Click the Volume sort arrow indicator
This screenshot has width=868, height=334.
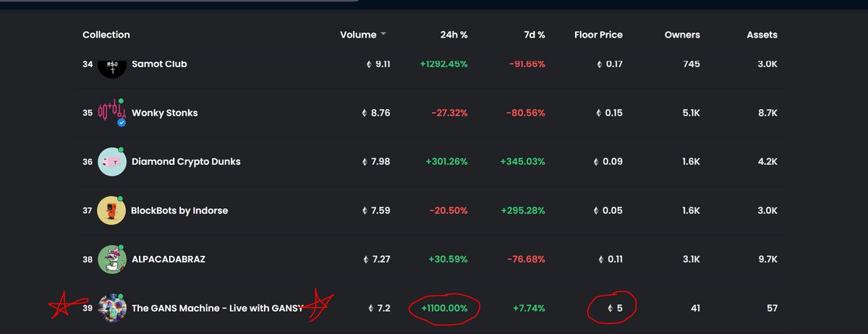[x=383, y=35]
